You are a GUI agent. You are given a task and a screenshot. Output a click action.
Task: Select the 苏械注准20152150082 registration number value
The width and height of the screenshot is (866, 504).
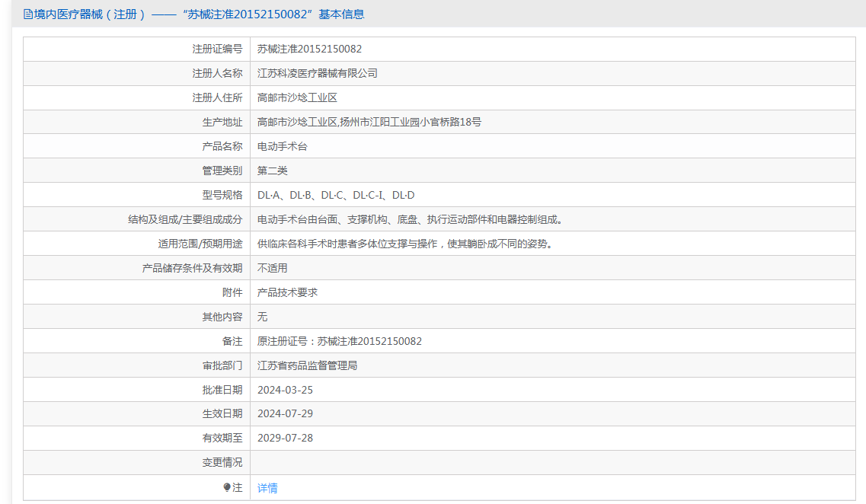(x=309, y=49)
